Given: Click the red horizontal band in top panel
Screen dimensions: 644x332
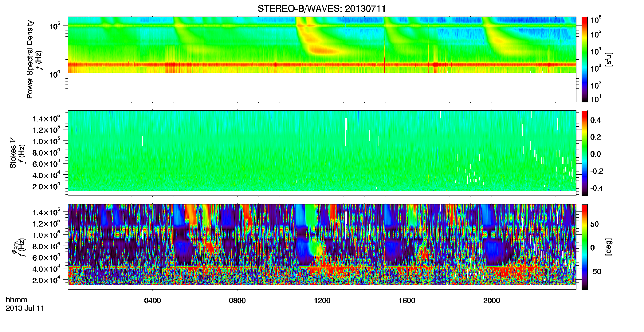Looking at the screenshot, I should pos(322,65).
